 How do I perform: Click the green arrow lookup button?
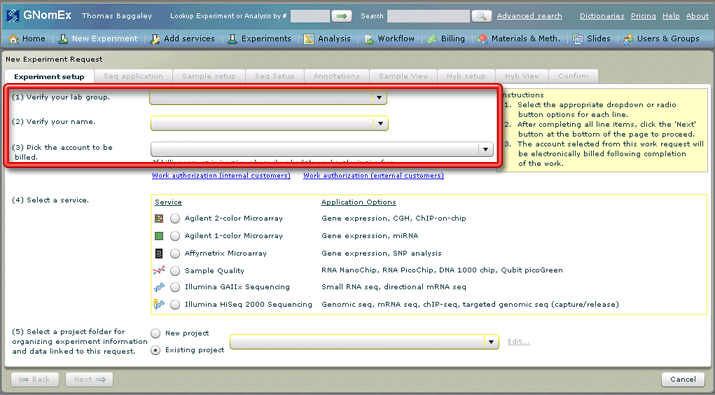coord(342,16)
